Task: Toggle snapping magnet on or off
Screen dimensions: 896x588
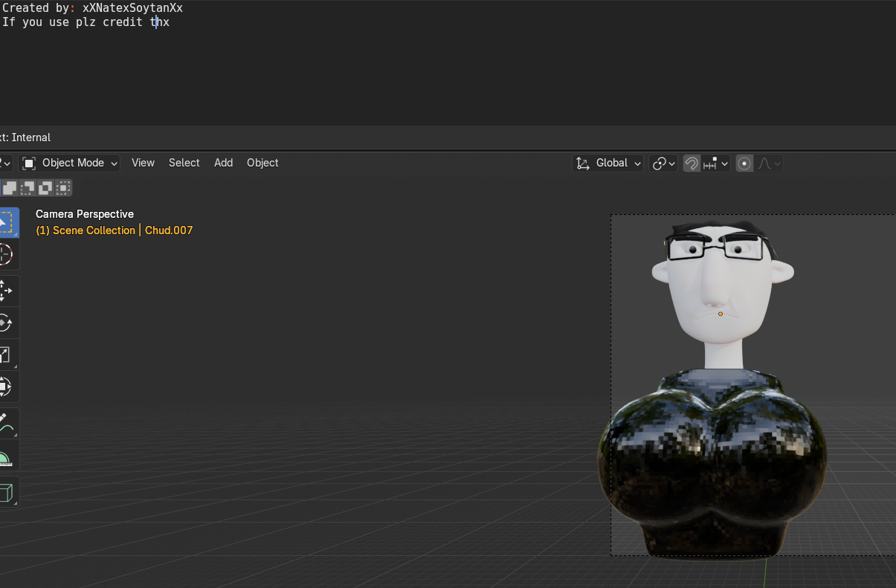Action: (692, 163)
